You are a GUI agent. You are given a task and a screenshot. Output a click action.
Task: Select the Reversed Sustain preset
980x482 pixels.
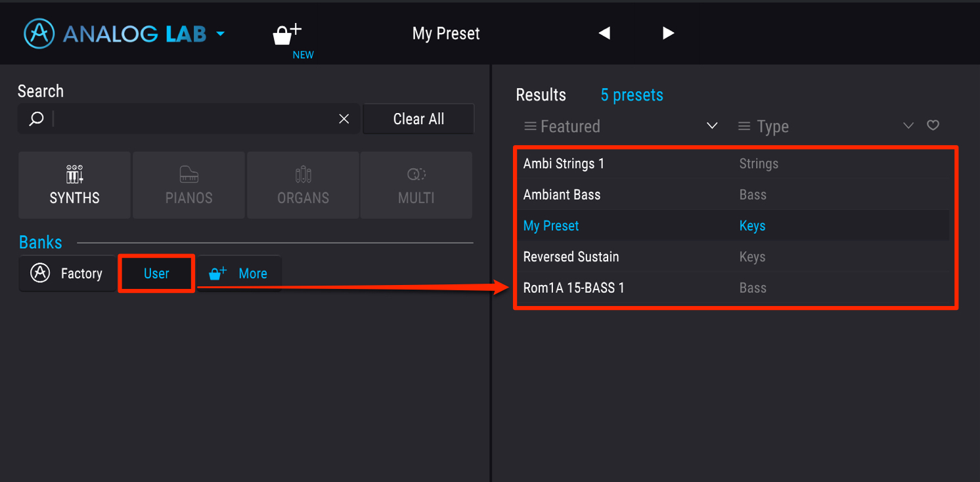tap(733, 257)
